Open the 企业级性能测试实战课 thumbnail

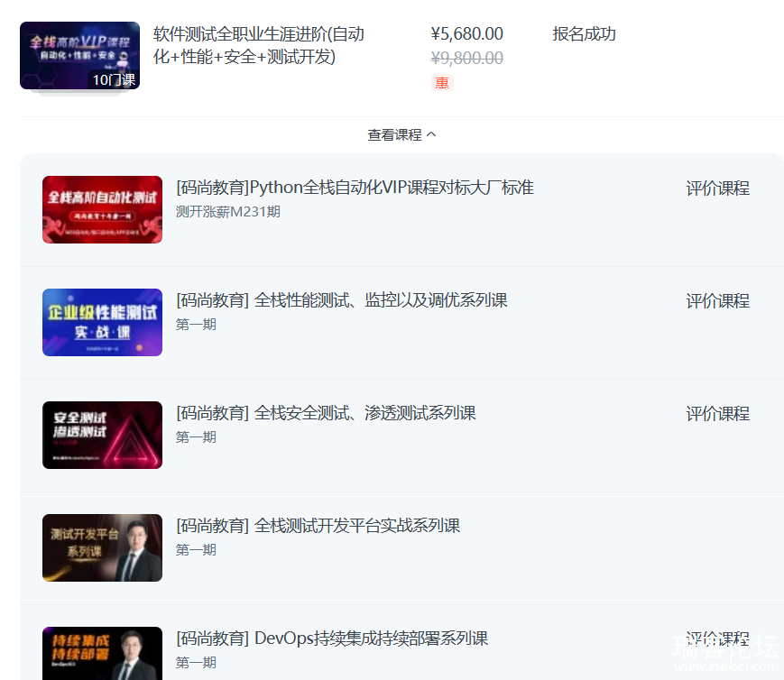click(103, 323)
